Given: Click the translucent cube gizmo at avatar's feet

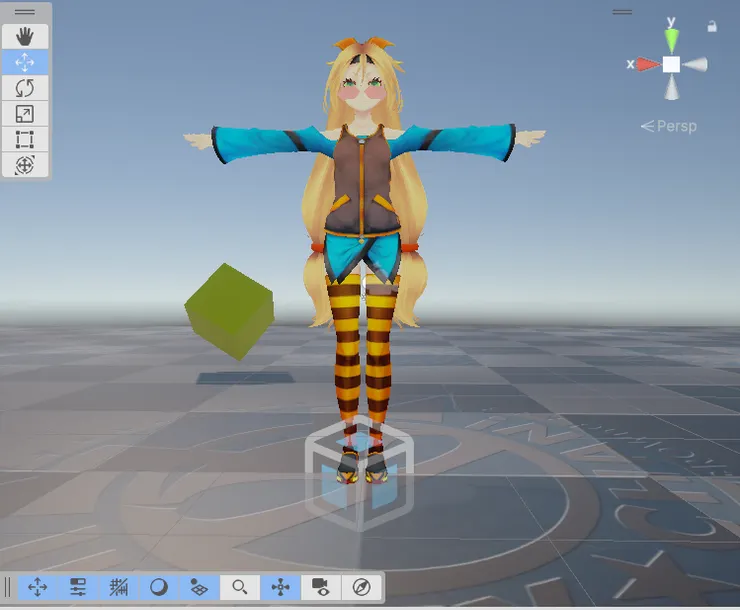Looking at the screenshot, I should pos(360,473).
